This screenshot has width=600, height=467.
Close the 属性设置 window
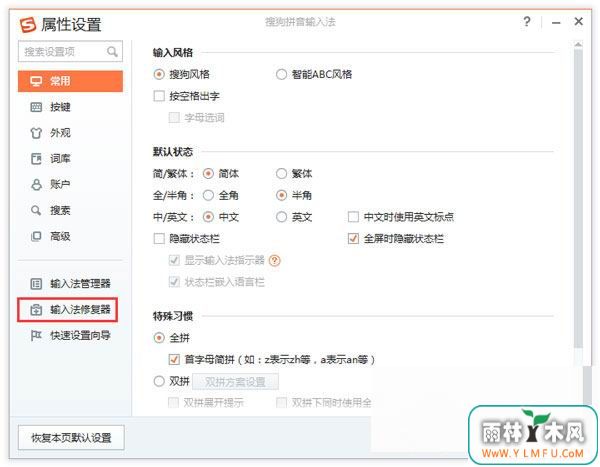(579, 21)
